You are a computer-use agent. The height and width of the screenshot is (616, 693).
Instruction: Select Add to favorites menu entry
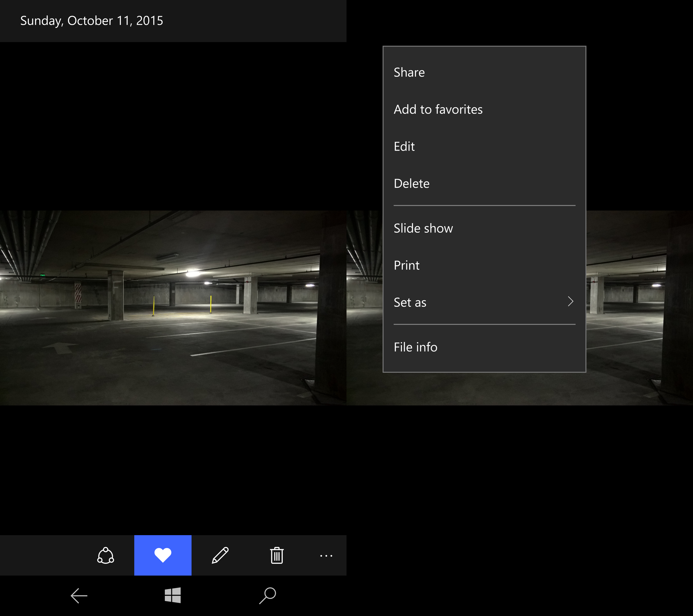[x=484, y=109]
